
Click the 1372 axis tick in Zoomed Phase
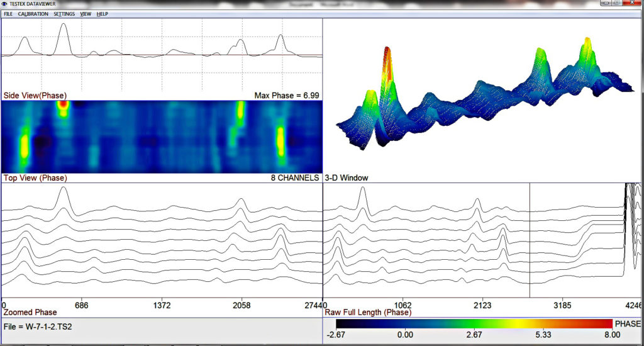[162, 305]
